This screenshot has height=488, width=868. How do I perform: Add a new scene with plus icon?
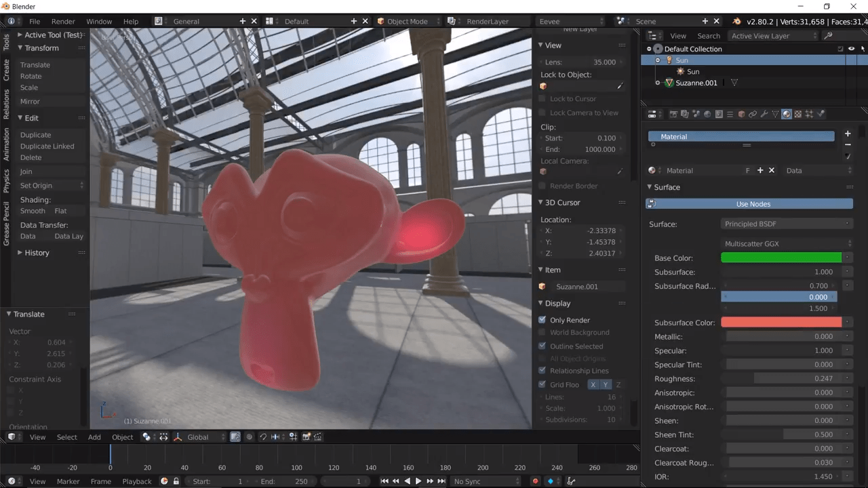(705, 21)
